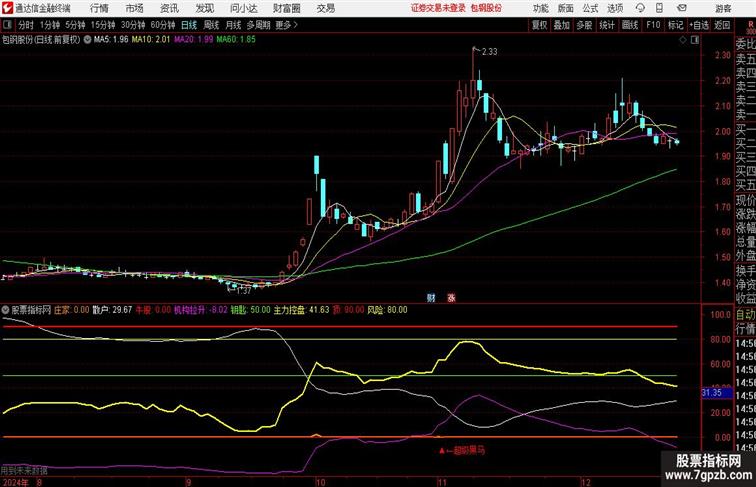Click the 叠加 overlay button
This screenshot has width=756, height=487.
[562, 25]
